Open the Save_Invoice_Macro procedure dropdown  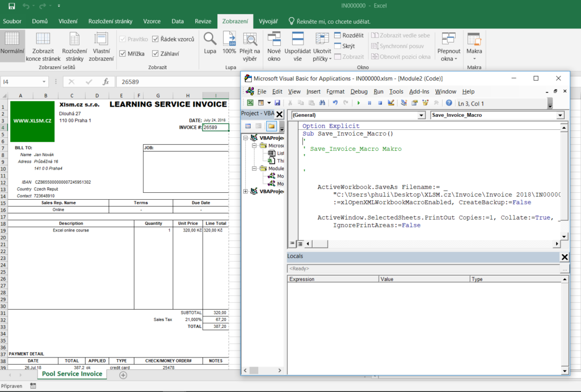coord(561,115)
